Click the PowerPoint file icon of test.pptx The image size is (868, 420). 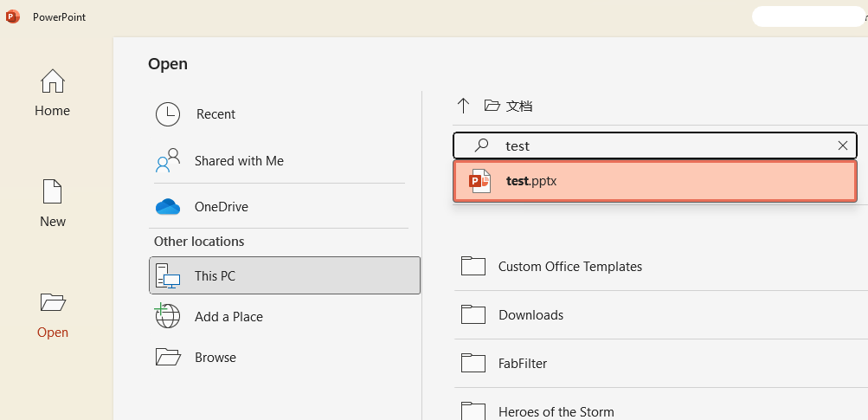pos(480,181)
